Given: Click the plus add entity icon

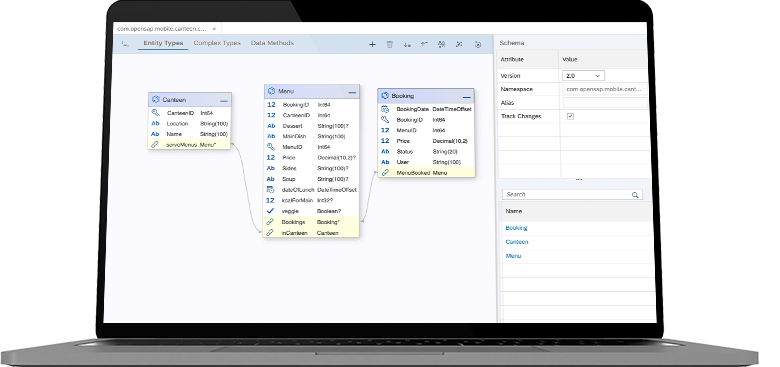Looking at the screenshot, I should pyautogui.click(x=372, y=44).
